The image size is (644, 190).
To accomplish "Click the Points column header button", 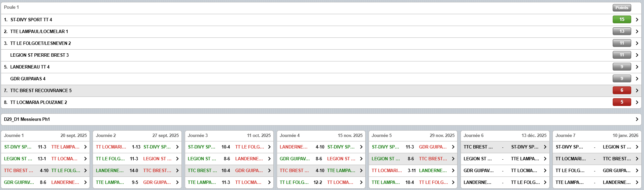I will point(621,8).
